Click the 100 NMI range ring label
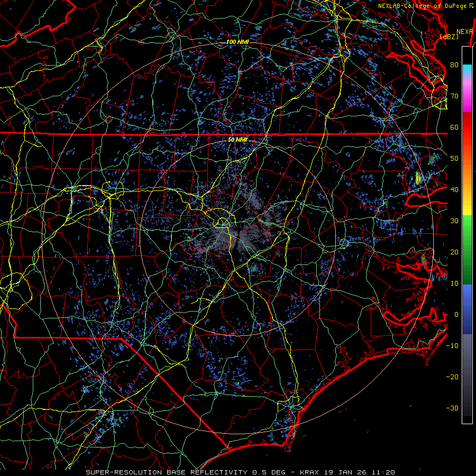 click(237, 42)
